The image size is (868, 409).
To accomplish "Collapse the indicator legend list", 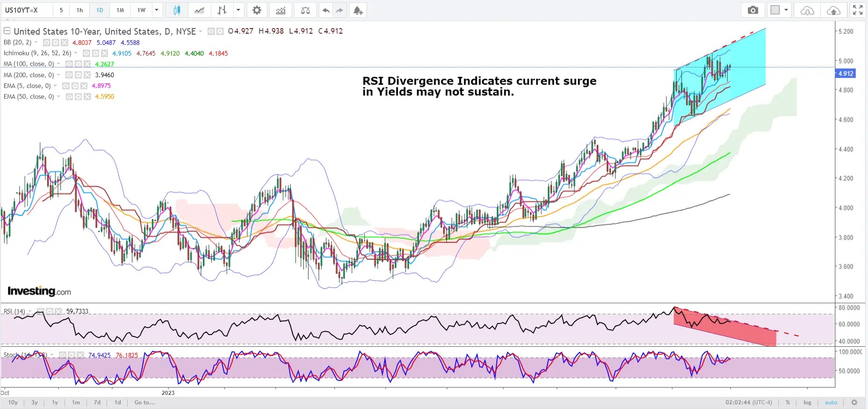I will (7, 31).
